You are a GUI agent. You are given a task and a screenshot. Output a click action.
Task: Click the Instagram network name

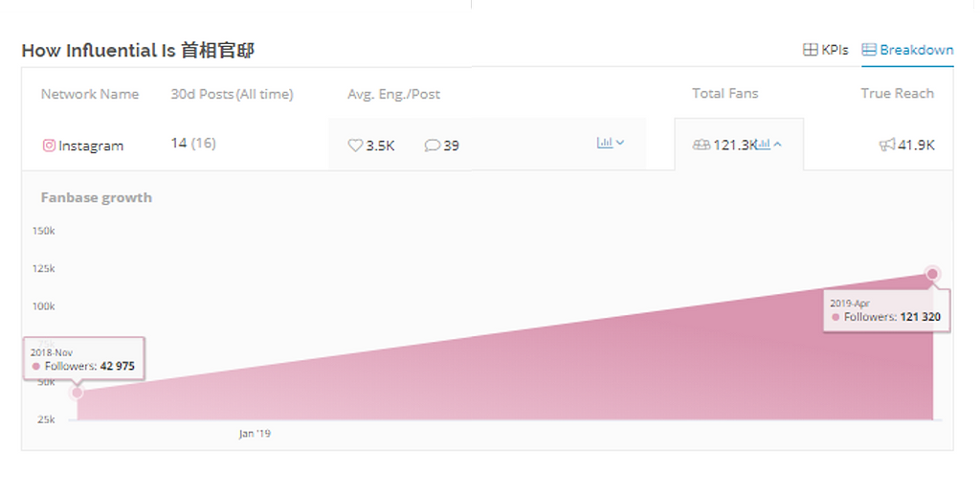[x=91, y=146]
